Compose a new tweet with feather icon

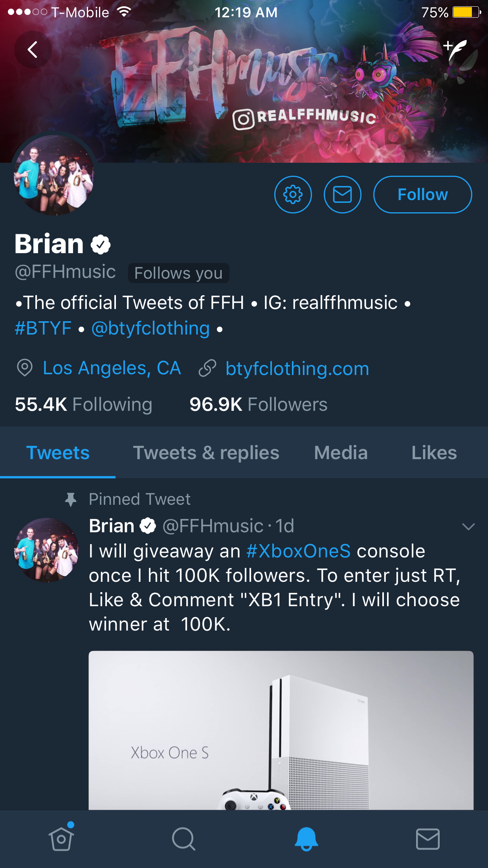[x=456, y=50]
